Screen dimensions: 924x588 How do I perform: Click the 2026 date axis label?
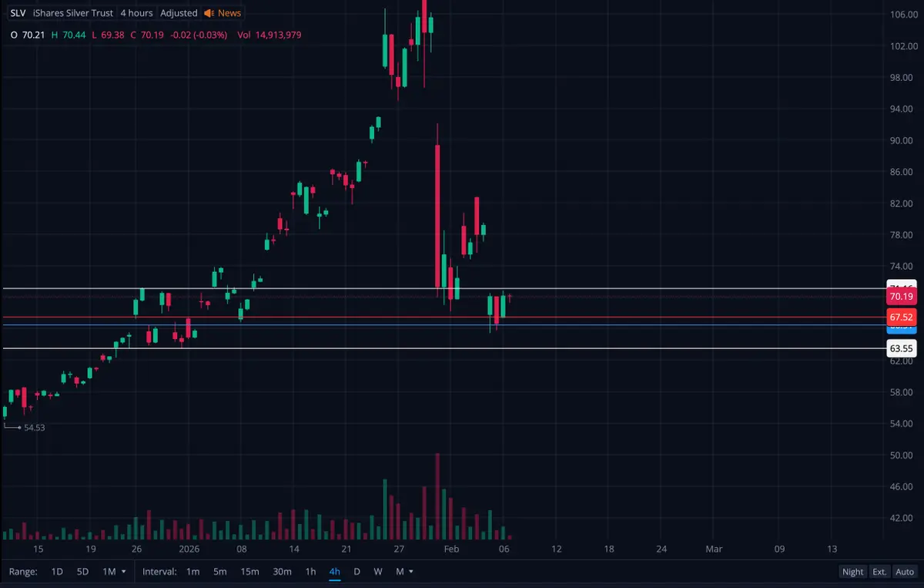pos(189,549)
